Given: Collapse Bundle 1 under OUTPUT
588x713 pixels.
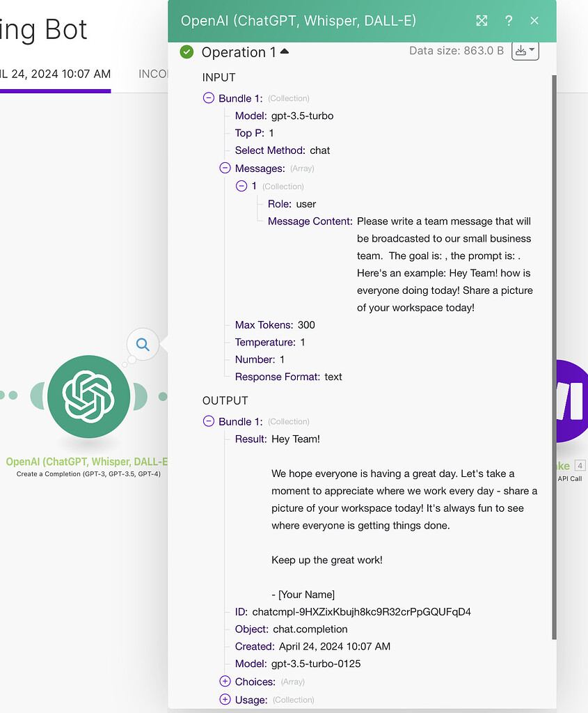Looking at the screenshot, I should [208, 421].
